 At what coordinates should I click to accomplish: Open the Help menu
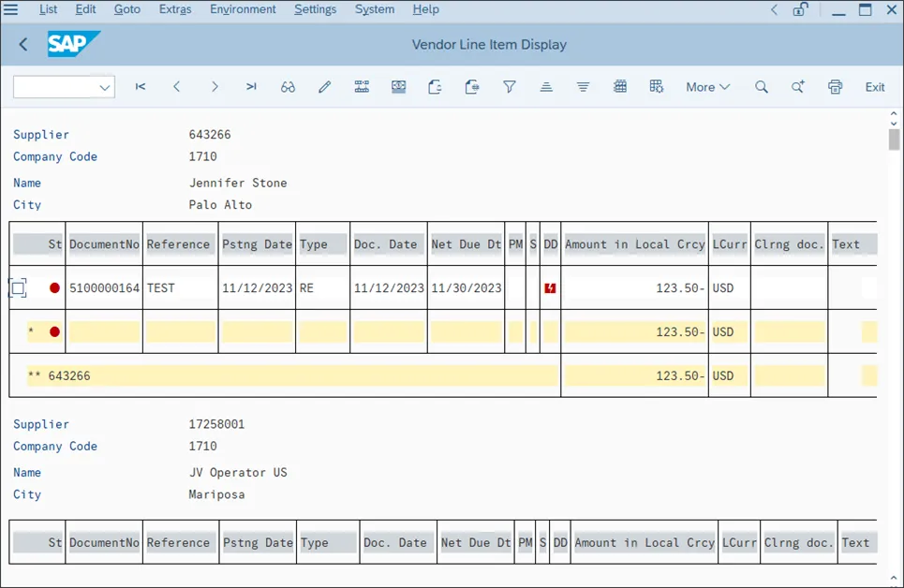point(425,9)
